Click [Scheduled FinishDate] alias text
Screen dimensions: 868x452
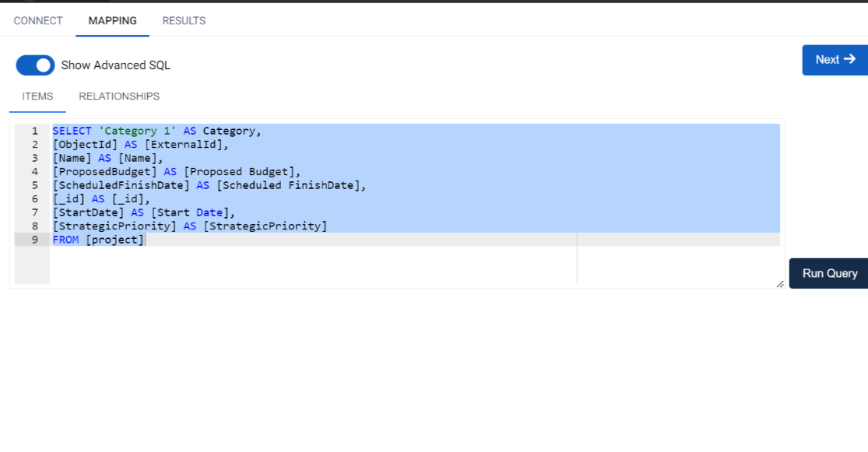pos(288,185)
